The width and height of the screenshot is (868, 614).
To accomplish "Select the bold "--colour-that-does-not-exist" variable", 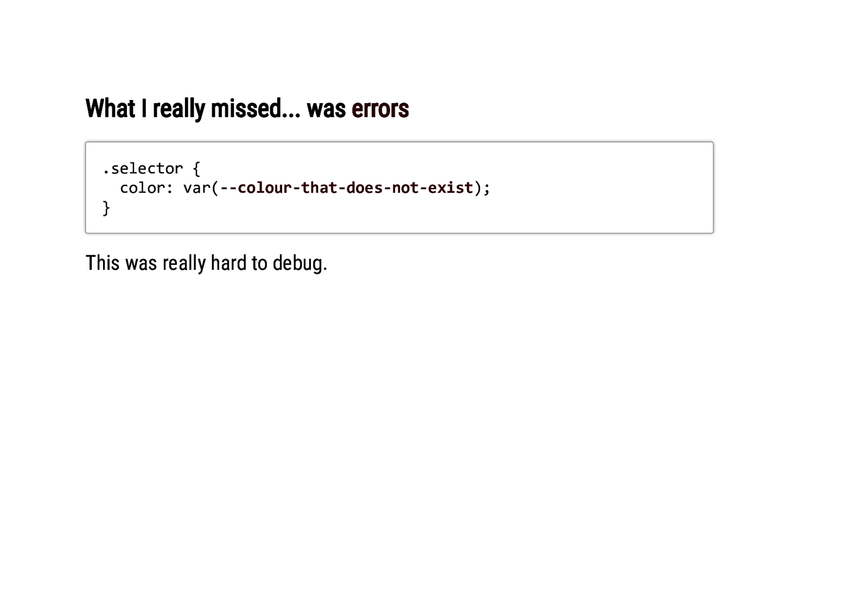I will (x=347, y=188).
